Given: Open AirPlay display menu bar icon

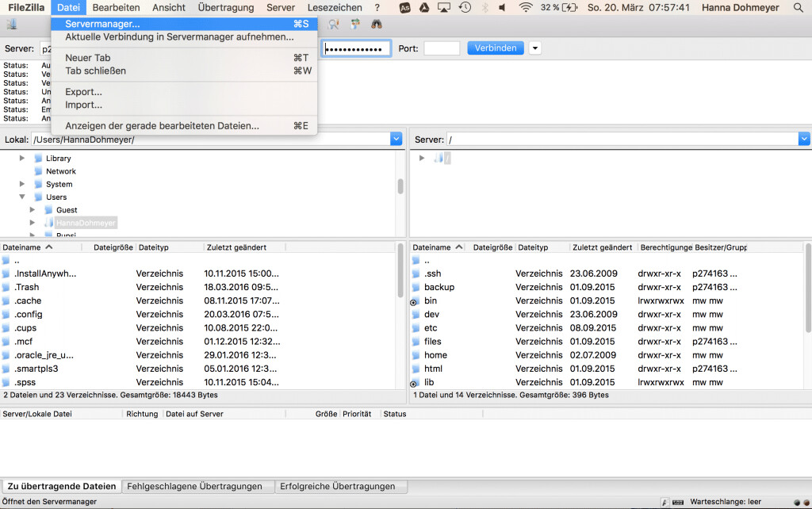Looking at the screenshot, I should (x=444, y=7).
